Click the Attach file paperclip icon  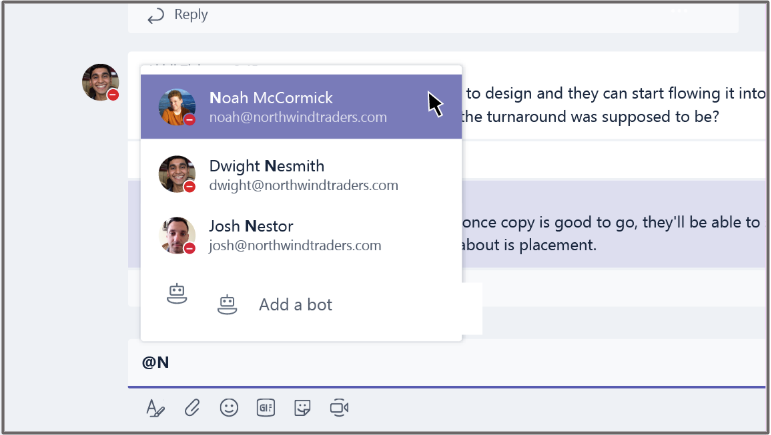click(x=192, y=407)
